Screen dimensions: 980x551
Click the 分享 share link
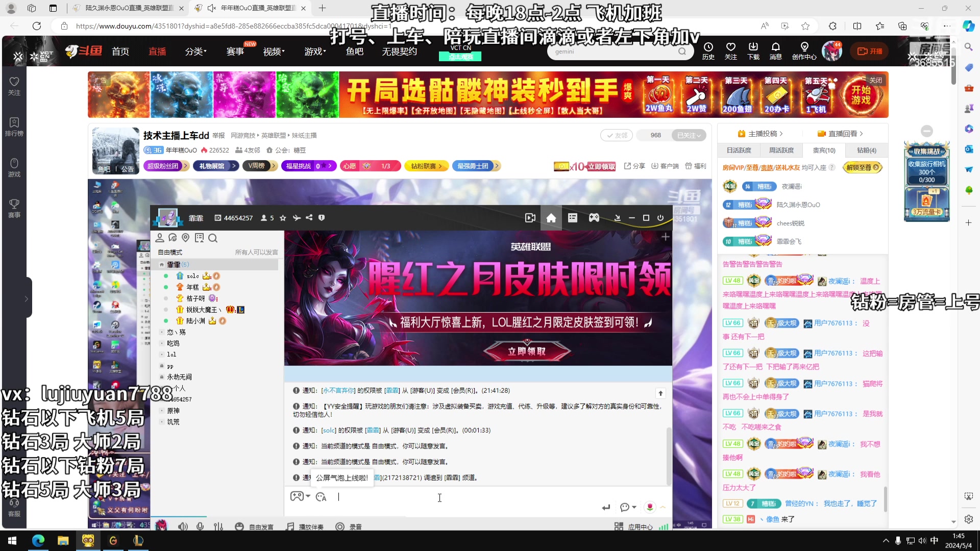click(x=634, y=166)
